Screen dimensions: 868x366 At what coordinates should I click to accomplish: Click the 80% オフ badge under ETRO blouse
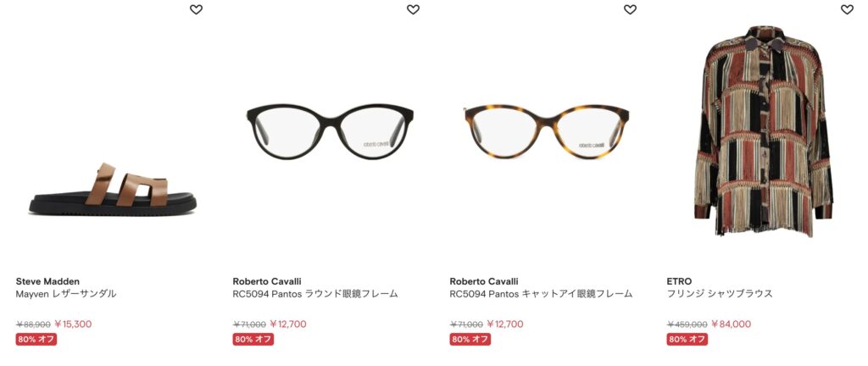[687, 339]
